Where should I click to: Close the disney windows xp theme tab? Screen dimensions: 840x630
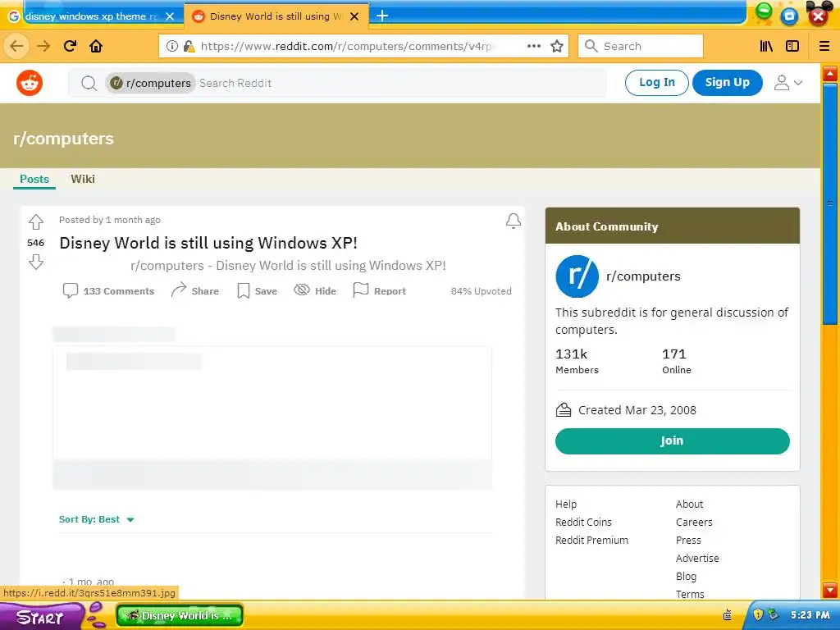[170, 16]
